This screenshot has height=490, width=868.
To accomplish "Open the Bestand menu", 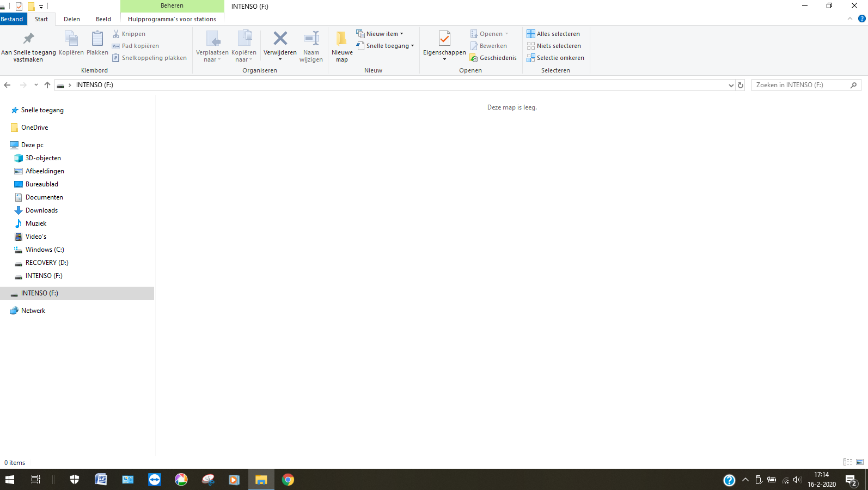I will tap(12, 19).
